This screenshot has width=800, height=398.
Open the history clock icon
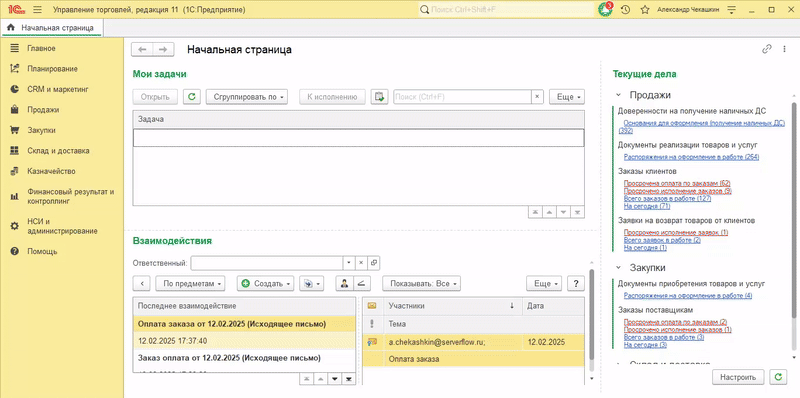(626, 10)
